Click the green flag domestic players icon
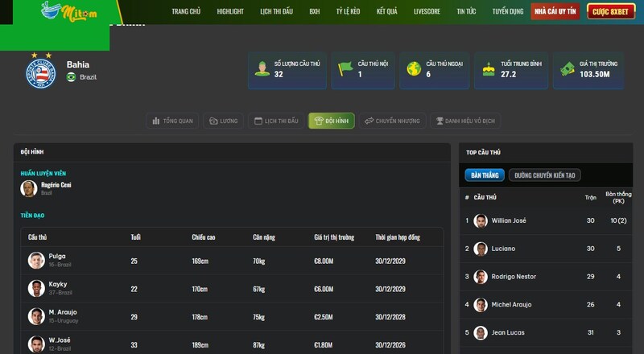The width and height of the screenshot is (644, 354). click(345, 68)
